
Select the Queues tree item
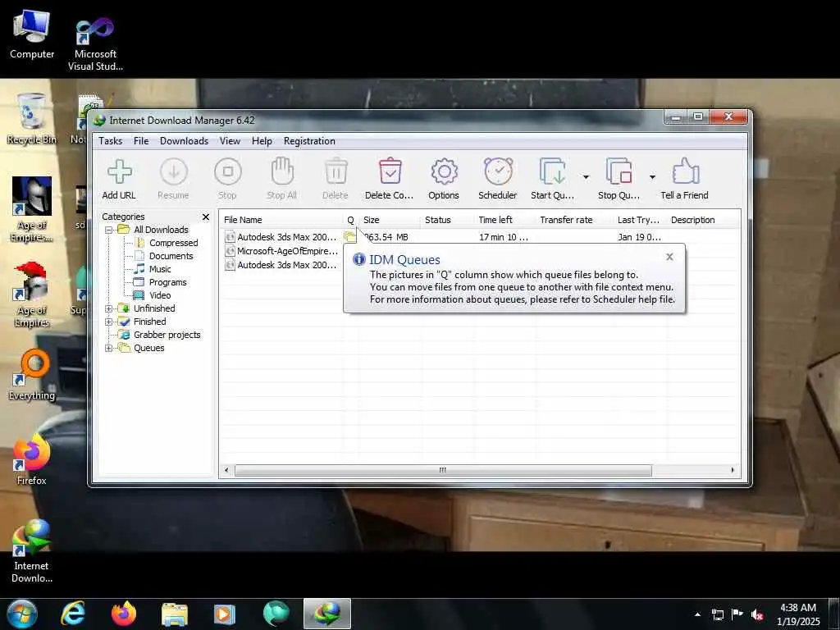pos(149,348)
